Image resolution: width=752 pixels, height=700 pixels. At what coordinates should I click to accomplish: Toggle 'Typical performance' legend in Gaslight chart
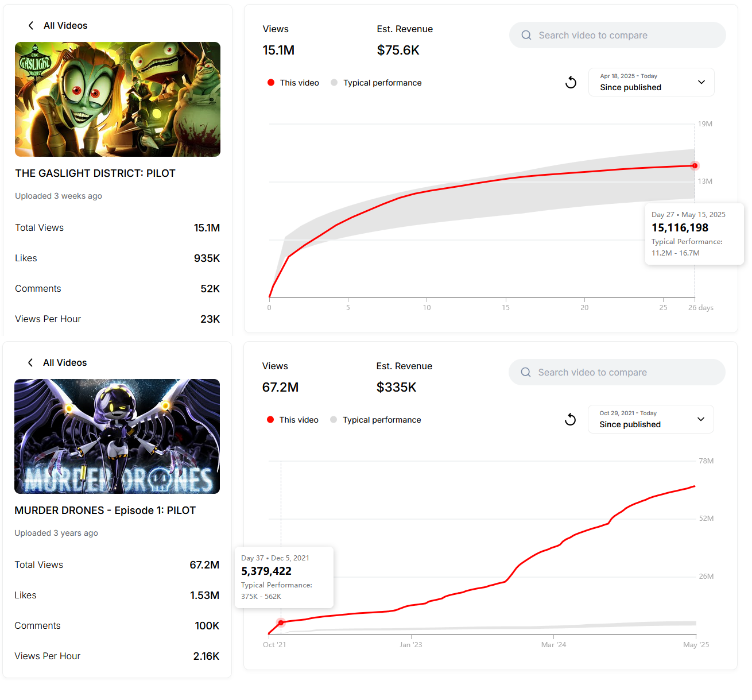pyautogui.click(x=377, y=83)
